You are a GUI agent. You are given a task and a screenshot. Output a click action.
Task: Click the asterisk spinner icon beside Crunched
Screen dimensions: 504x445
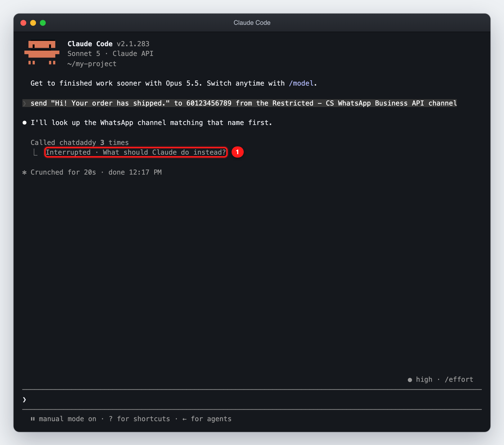pos(24,172)
